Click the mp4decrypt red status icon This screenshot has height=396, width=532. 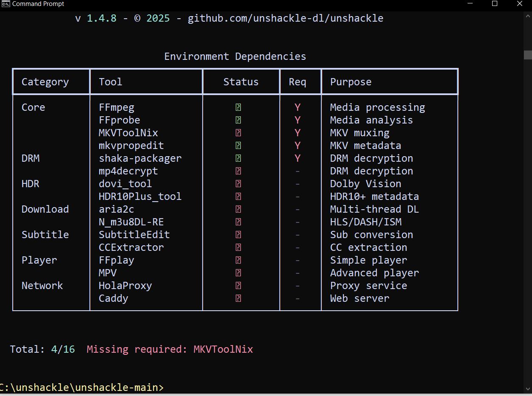coord(238,171)
